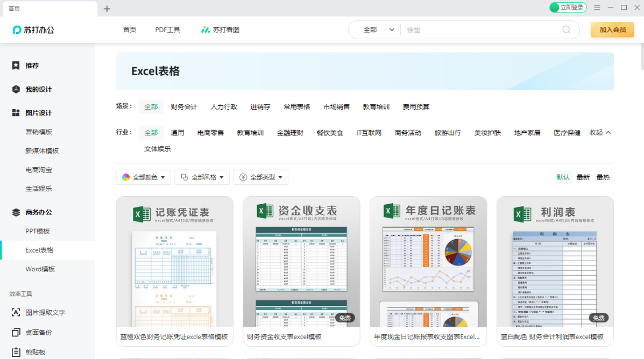Click the 立即登录 login toggle button
The image size is (644, 359).
(x=568, y=8)
